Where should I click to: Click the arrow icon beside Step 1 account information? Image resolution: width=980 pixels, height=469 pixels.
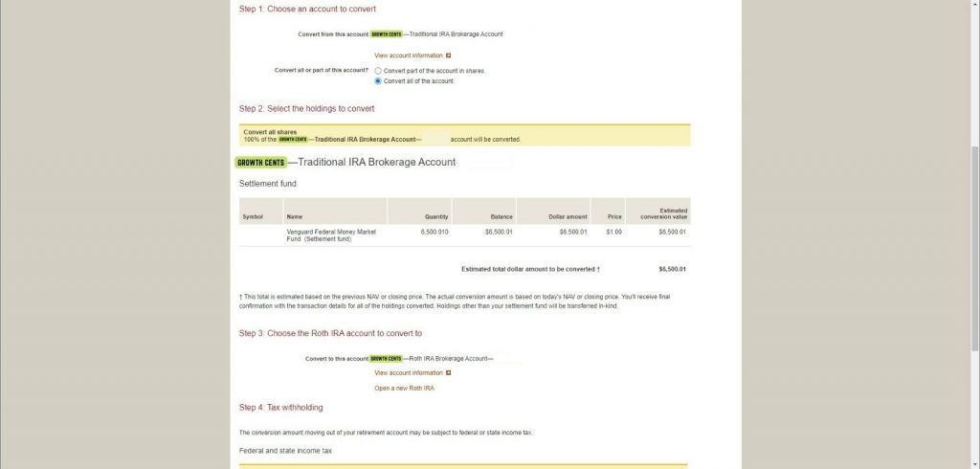(x=448, y=56)
